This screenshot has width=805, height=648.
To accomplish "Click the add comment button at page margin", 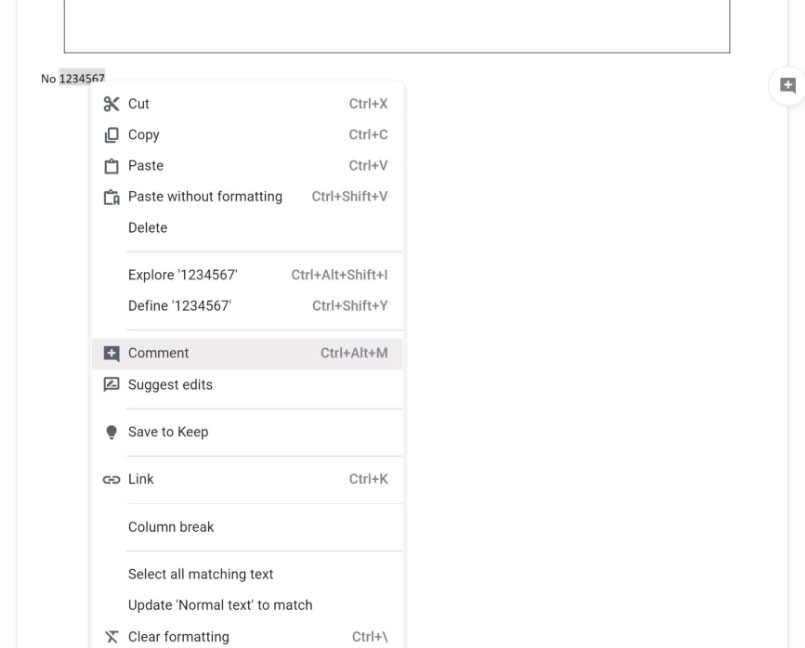I will (x=788, y=85).
